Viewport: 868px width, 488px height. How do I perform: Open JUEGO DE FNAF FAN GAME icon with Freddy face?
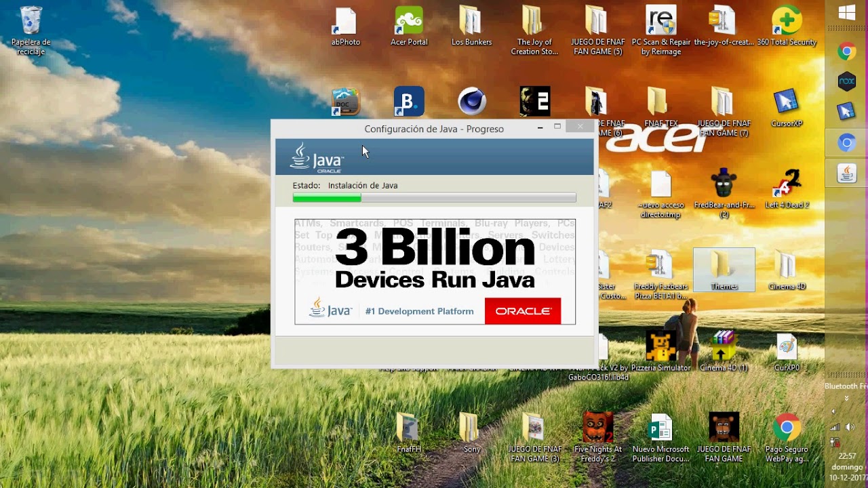click(724, 438)
